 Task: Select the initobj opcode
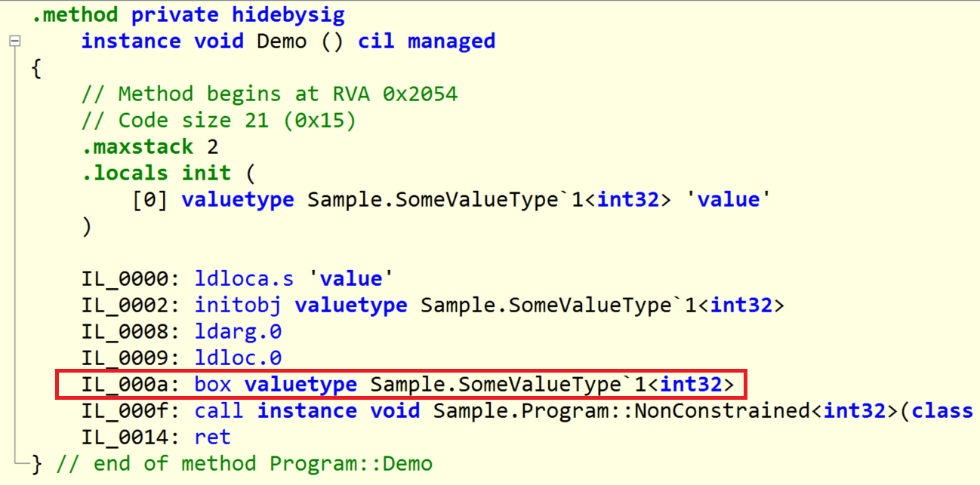pyautogui.click(x=238, y=305)
